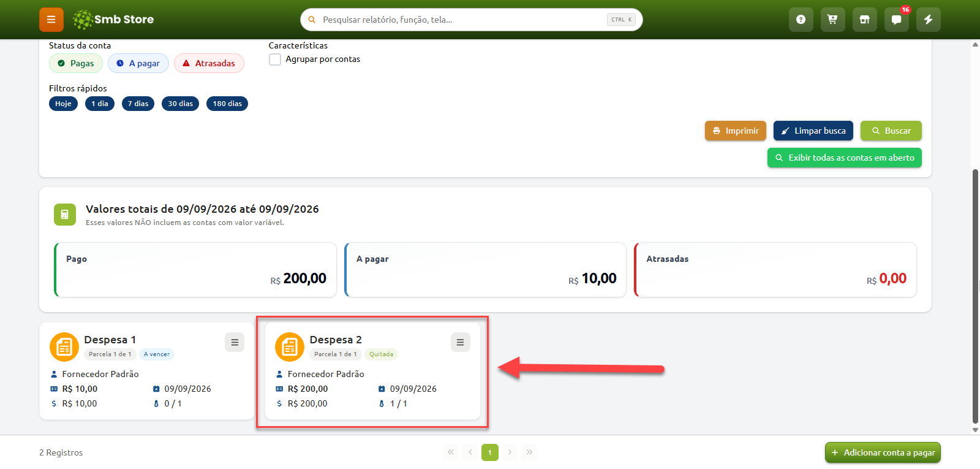Click the Despesa 2 orange invoice icon
The image size is (980, 469).
[290, 347]
